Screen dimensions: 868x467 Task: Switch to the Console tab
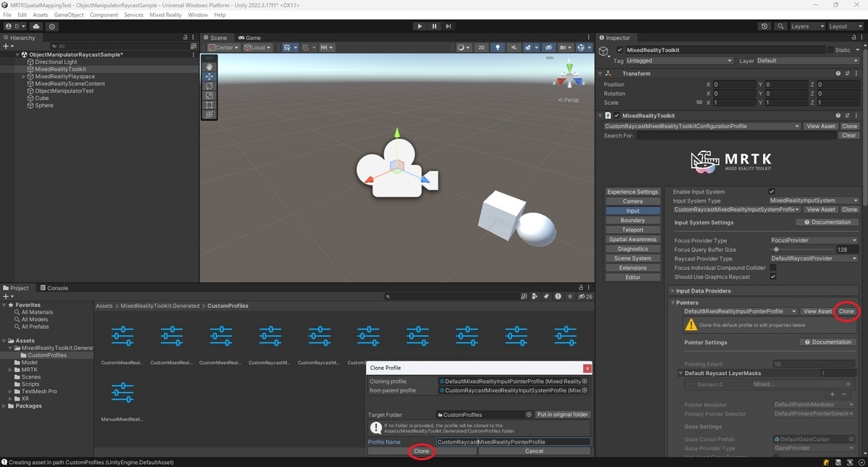(54, 287)
